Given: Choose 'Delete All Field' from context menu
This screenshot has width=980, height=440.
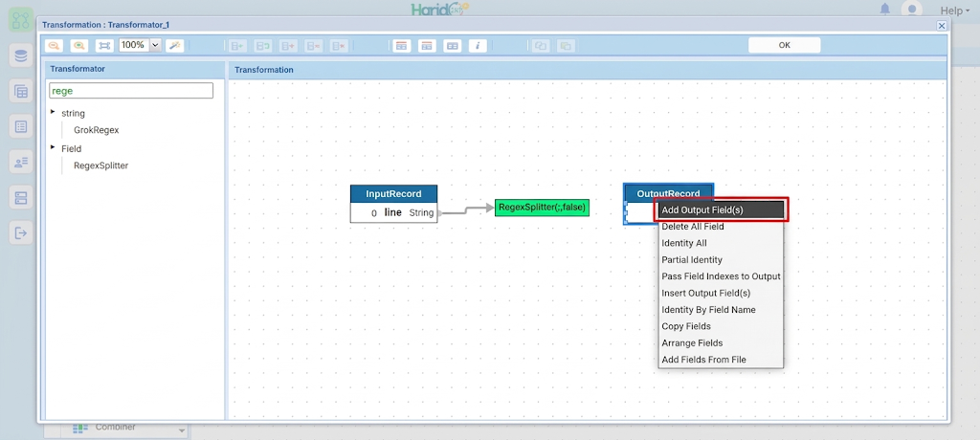Looking at the screenshot, I should coord(721,227).
